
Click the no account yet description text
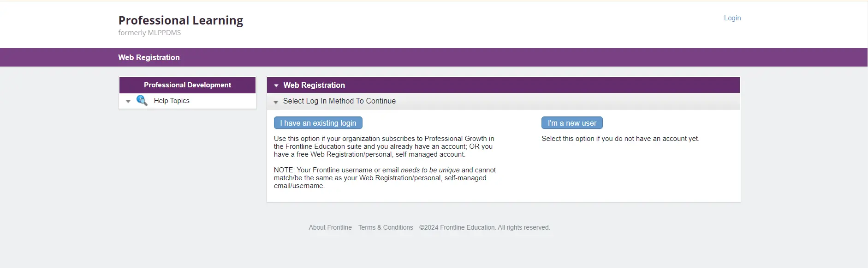[x=620, y=139]
